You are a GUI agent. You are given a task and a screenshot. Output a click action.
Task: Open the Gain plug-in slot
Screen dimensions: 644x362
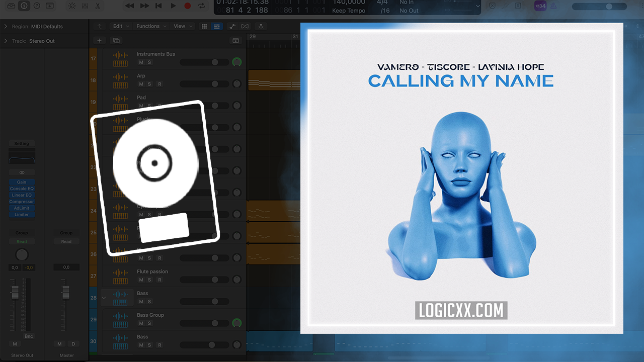click(x=22, y=183)
